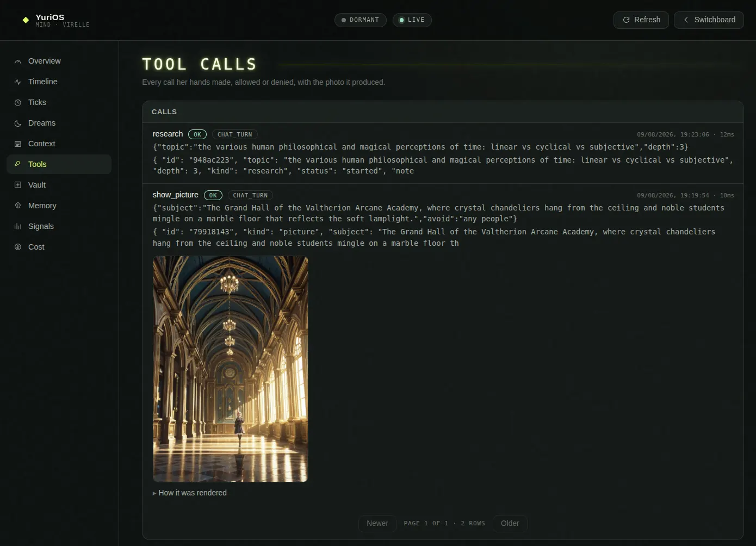Toggle the LIVE status pill

click(412, 20)
